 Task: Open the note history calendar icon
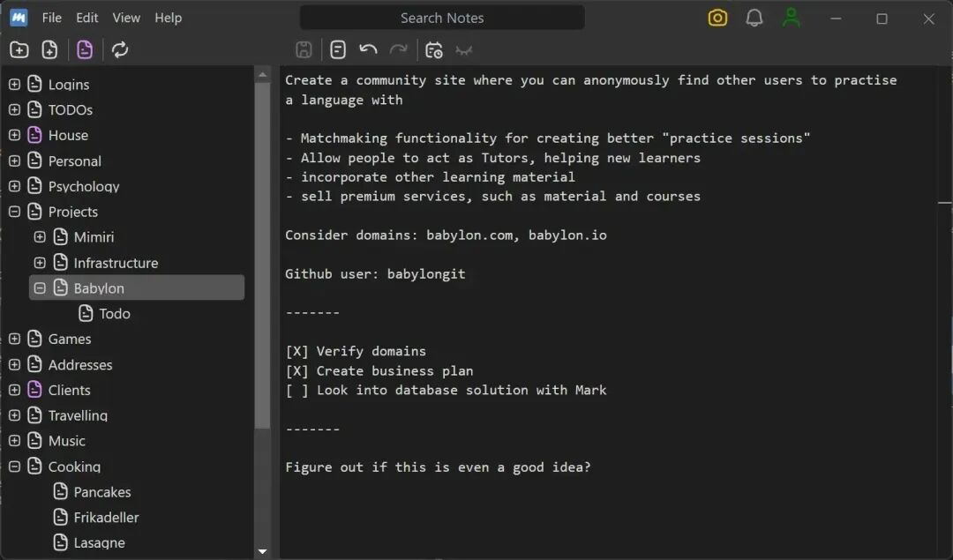click(x=434, y=49)
